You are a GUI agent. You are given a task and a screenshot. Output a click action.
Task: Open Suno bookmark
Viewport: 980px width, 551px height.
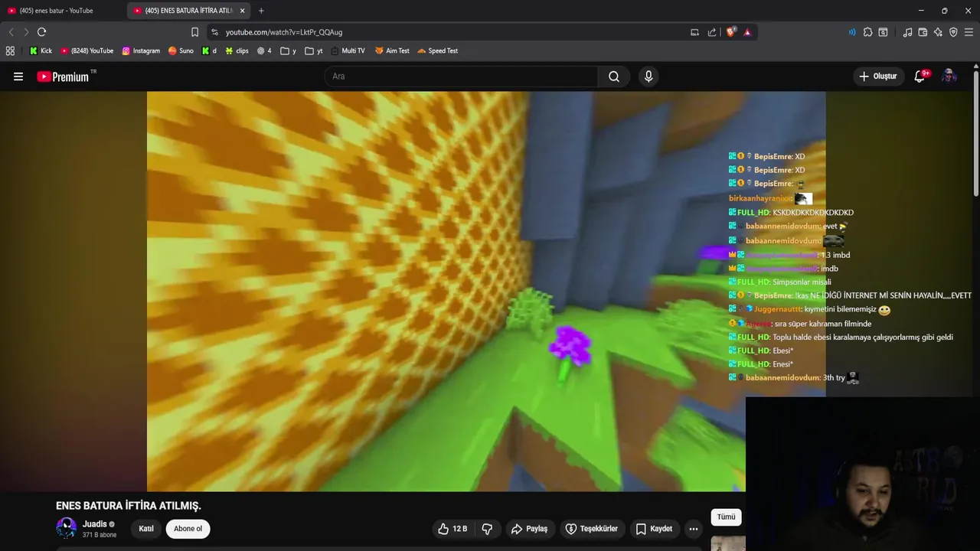[181, 51]
